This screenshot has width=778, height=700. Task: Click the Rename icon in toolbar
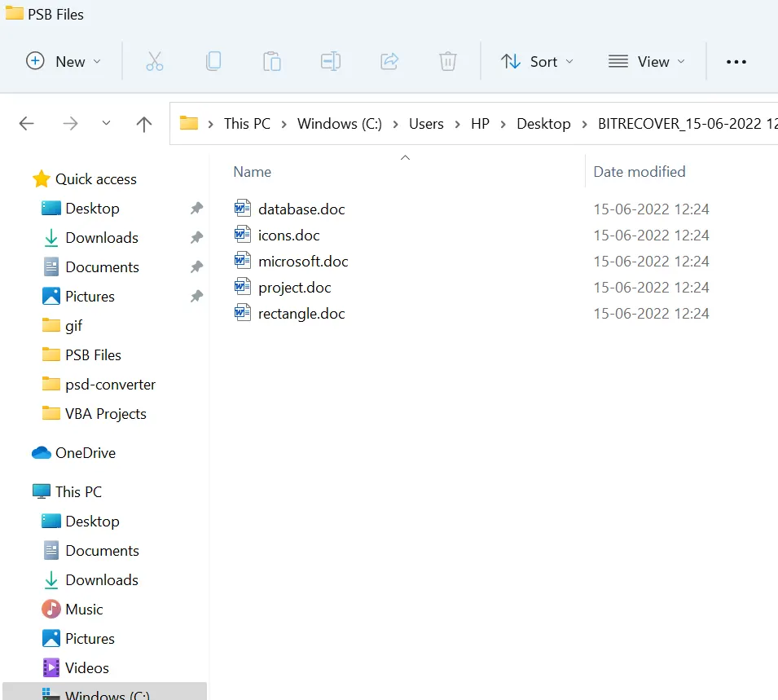point(331,61)
